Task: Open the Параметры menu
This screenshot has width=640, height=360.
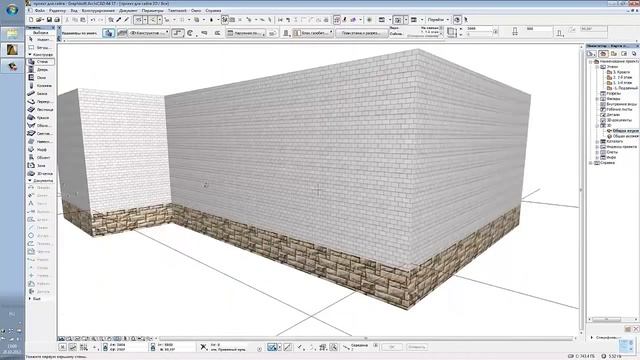Action: click(x=153, y=11)
